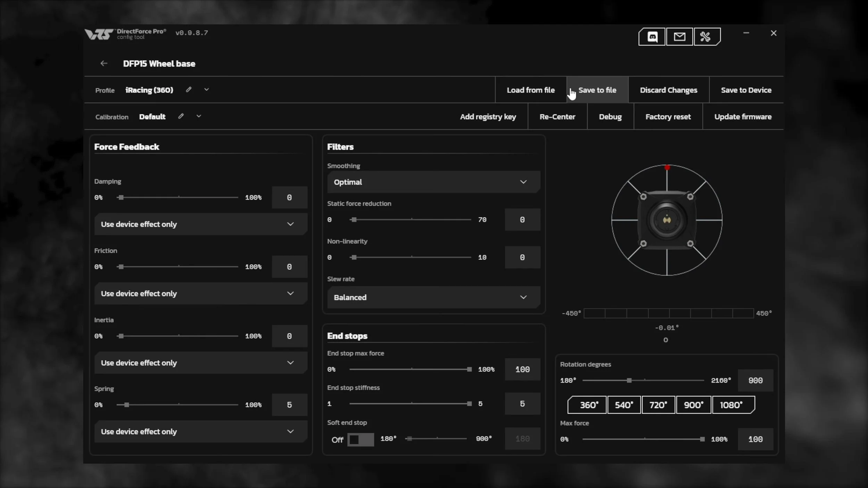The width and height of the screenshot is (868, 488).
Task: Open the Damping effect mode dropdown
Action: (200, 224)
